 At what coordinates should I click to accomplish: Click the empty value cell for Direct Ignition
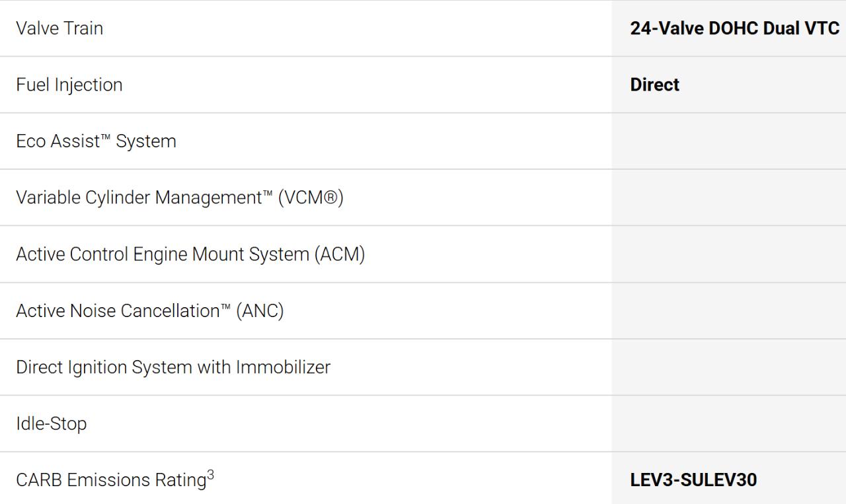[728, 367]
